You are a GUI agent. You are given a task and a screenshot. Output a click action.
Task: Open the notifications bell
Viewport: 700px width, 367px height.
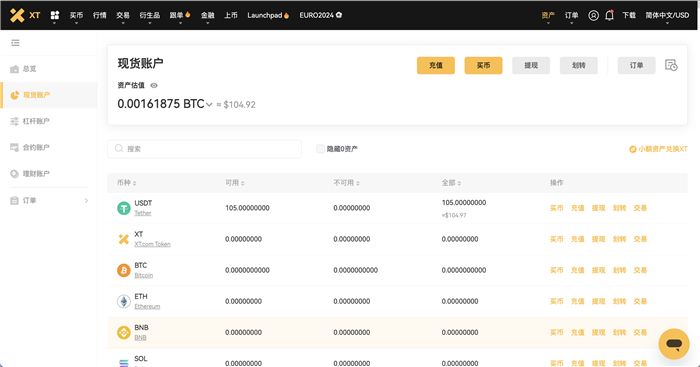click(x=609, y=15)
